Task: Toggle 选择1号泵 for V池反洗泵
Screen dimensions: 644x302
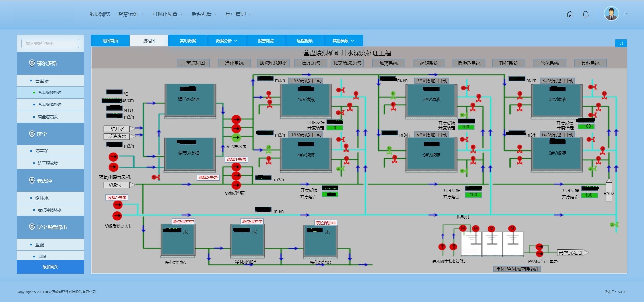Action: point(236,159)
